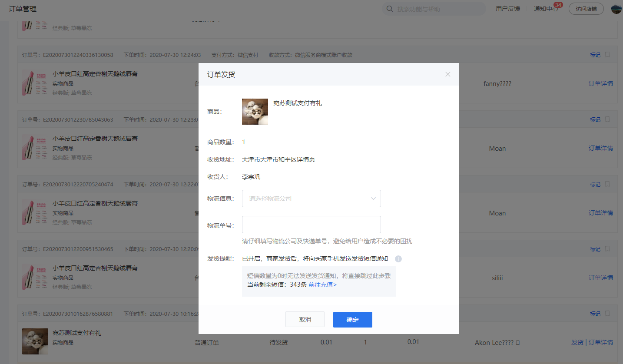Click the info icon beside 发货提醒 text
This screenshot has height=364, width=623.
coord(398,259)
